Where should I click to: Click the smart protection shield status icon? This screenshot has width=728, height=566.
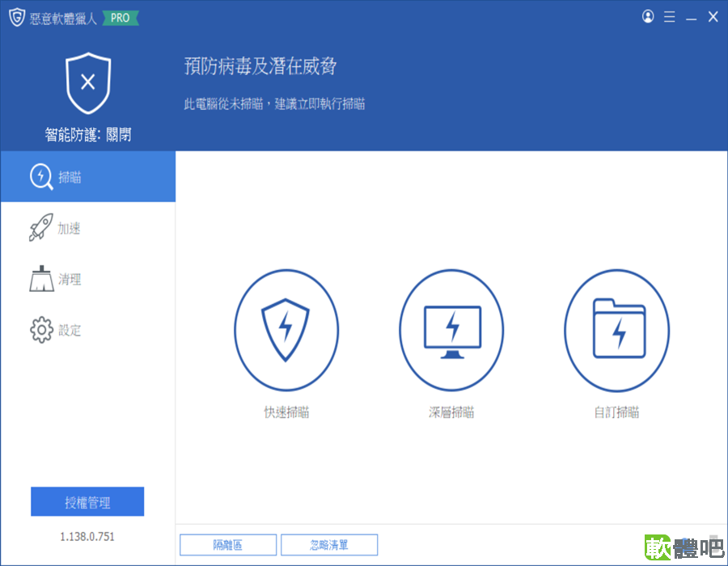[x=88, y=83]
